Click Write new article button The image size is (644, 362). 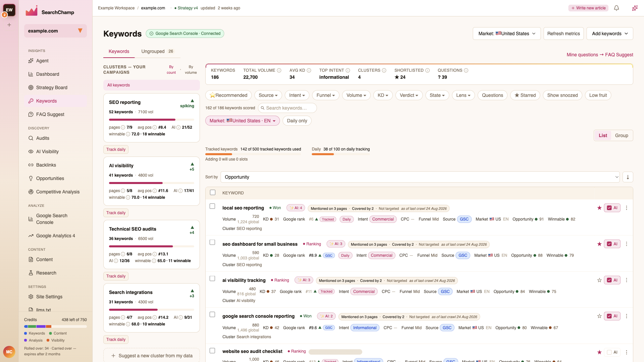[x=589, y=8]
